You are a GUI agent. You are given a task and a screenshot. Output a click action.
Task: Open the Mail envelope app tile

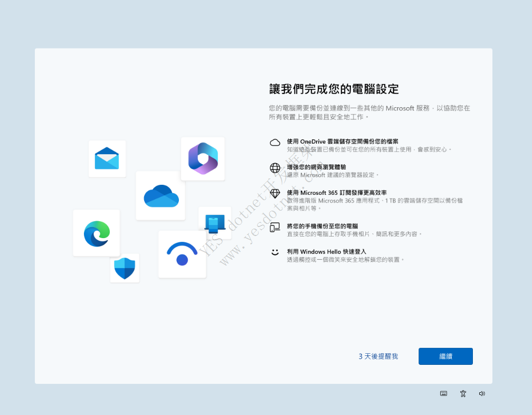pyautogui.click(x=107, y=158)
